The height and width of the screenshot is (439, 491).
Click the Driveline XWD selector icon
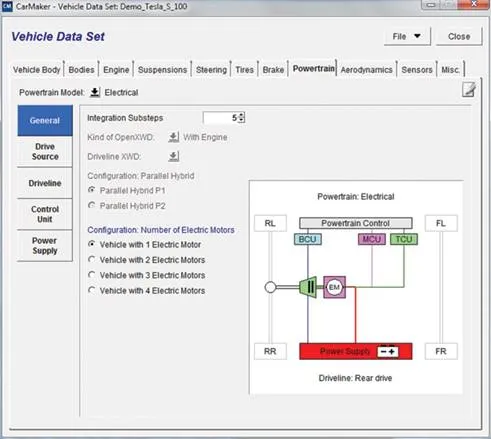pyautogui.click(x=174, y=156)
